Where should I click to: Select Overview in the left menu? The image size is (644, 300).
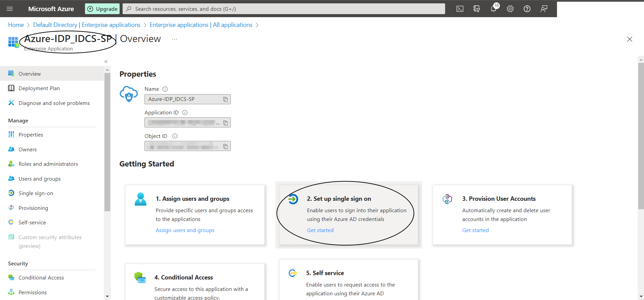pyautogui.click(x=52, y=74)
